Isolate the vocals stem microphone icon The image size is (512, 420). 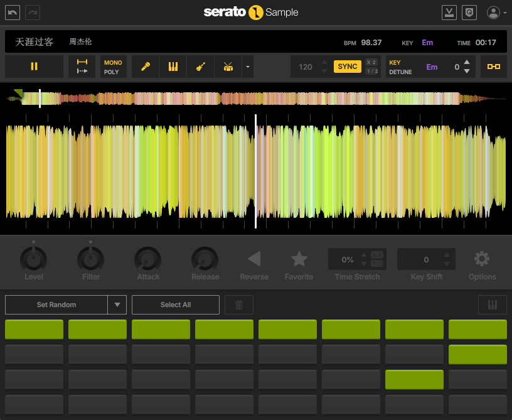[146, 67]
